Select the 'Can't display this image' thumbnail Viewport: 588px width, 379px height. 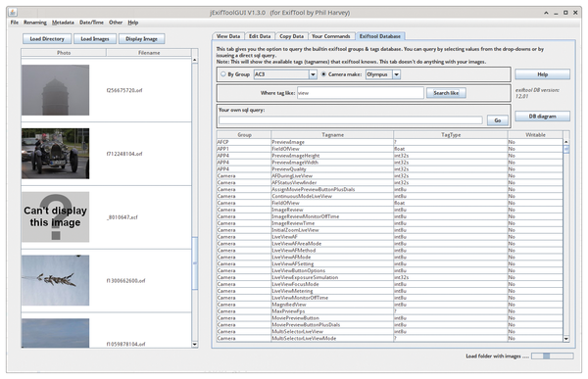(56, 216)
